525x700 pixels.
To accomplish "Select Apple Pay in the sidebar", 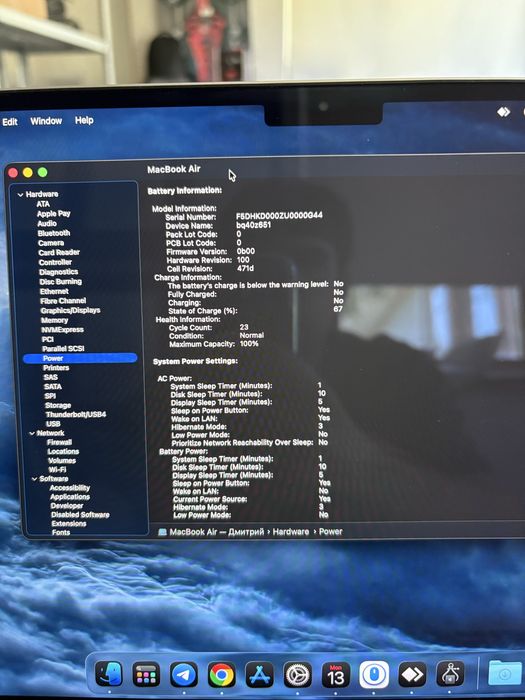I will 54,214.
